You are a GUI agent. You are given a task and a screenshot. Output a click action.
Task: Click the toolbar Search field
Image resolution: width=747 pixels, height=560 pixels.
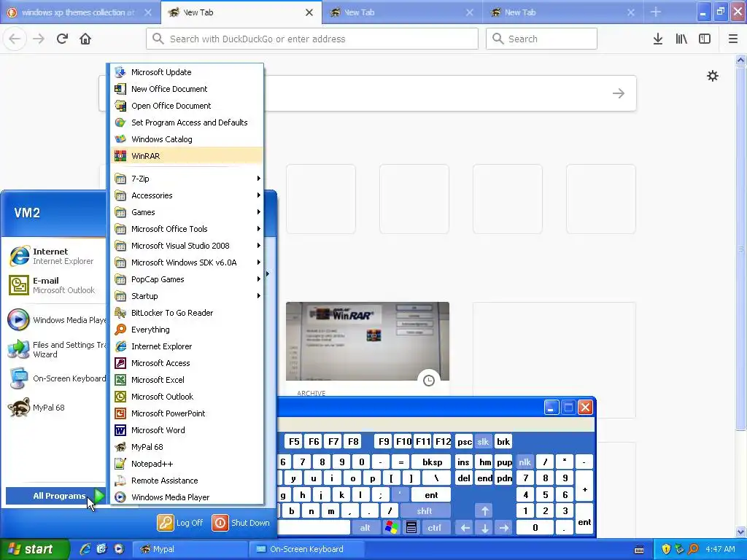(x=541, y=39)
